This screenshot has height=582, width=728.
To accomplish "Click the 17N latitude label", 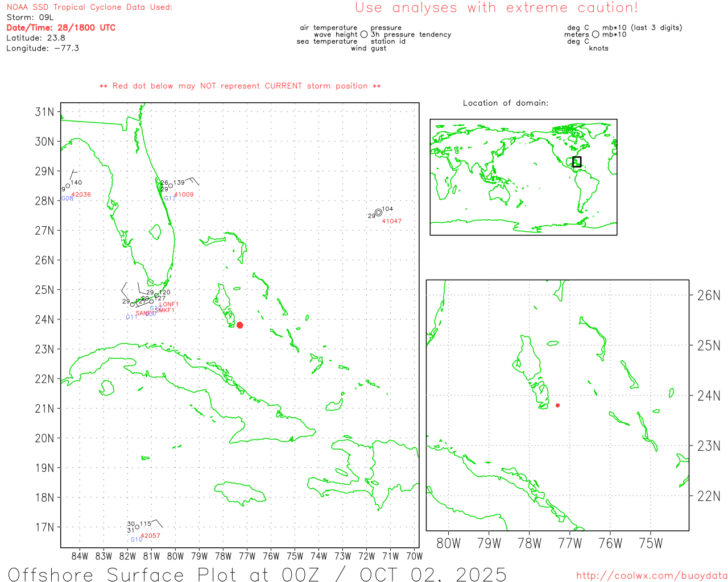I will pyautogui.click(x=44, y=527).
